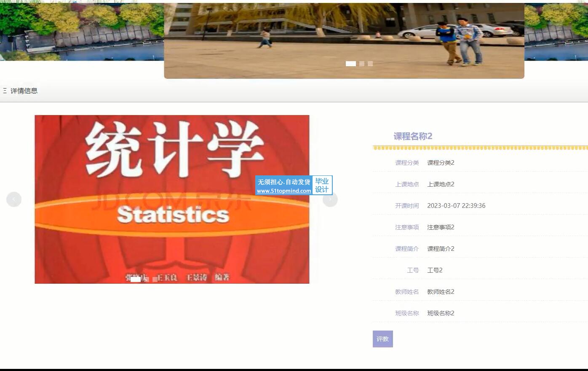Viewport: 588px width, 371px height.
Task: Show previous course image with left arrow
Action: (x=14, y=199)
